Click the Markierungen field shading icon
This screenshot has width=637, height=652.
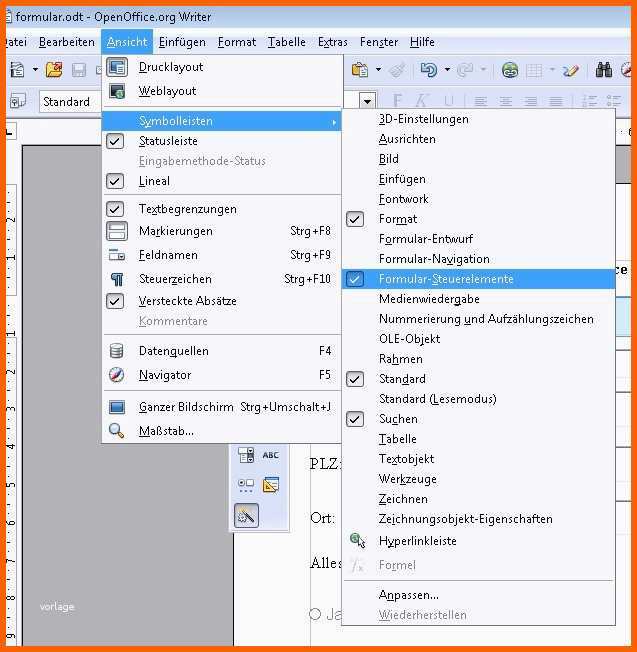tap(117, 231)
